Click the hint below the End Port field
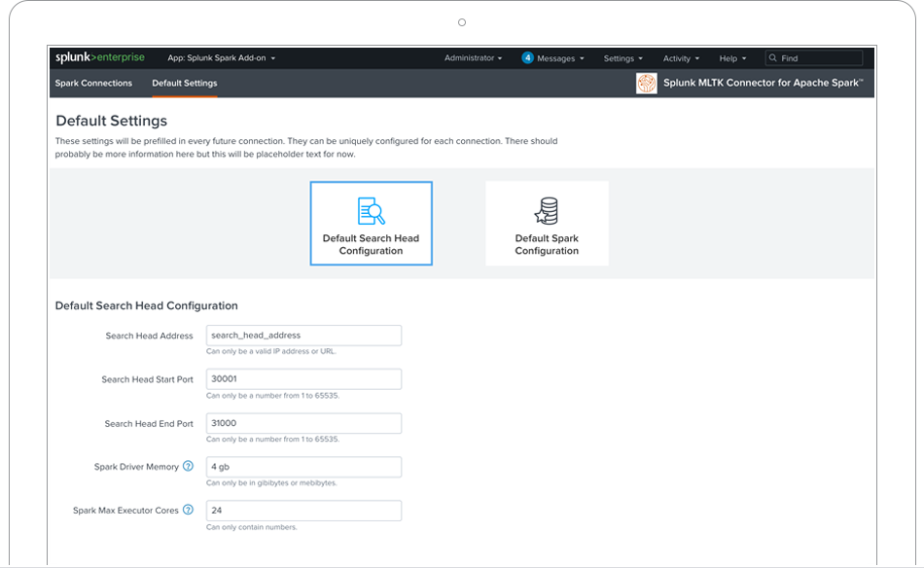 pyautogui.click(x=273, y=439)
